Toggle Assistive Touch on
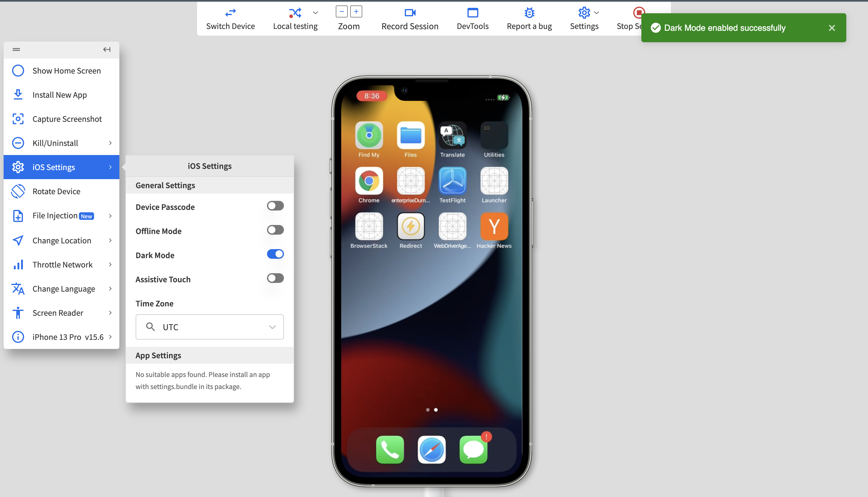Image resolution: width=868 pixels, height=497 pixels. 275,278
